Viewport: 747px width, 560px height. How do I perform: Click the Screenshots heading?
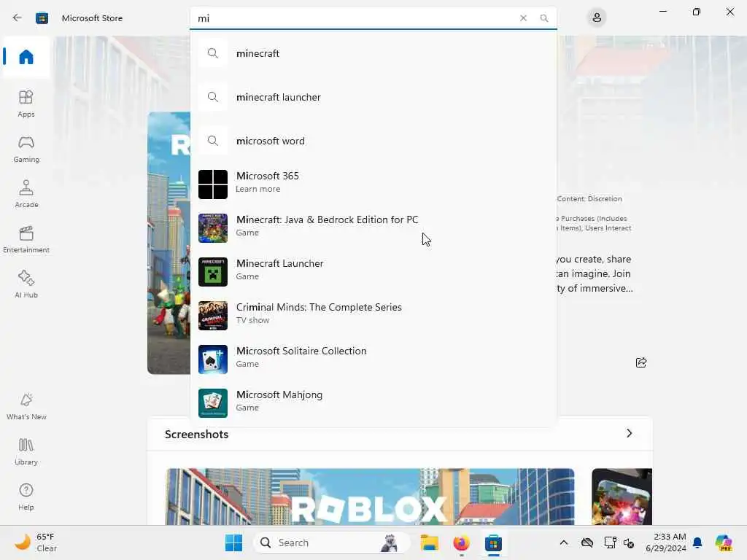tap(196, 435)
